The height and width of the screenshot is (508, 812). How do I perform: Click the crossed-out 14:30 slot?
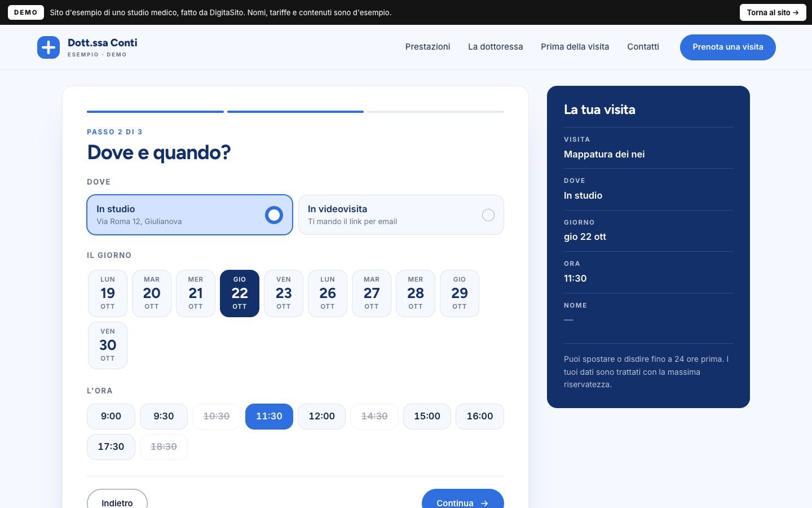click(374, 417)
